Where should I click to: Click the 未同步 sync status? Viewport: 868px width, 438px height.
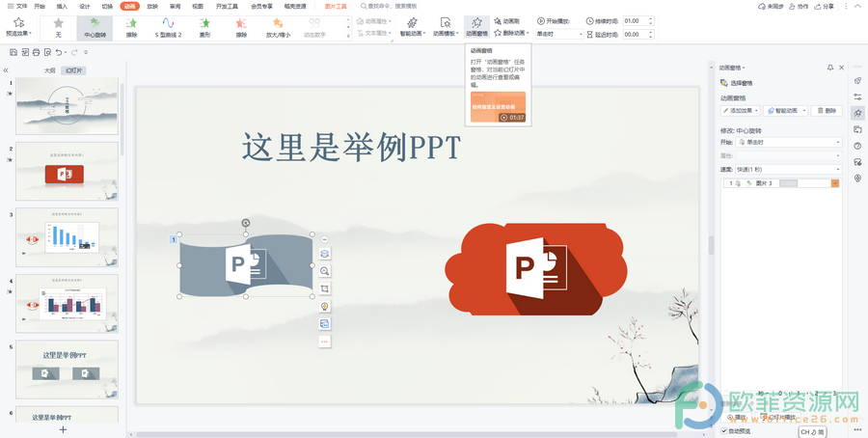770,7
